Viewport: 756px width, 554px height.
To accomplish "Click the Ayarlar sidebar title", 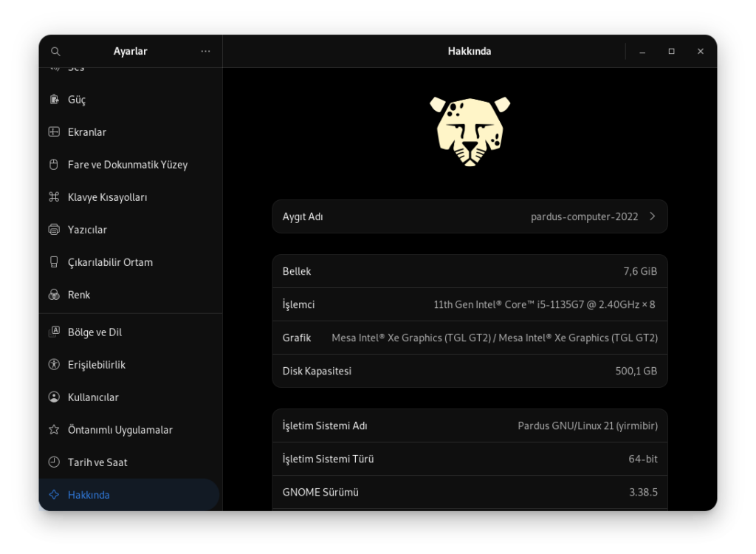I will (x=130, y=51).
